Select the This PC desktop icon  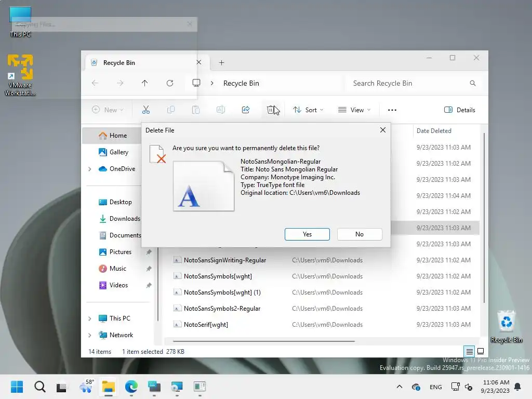point(20,22)
